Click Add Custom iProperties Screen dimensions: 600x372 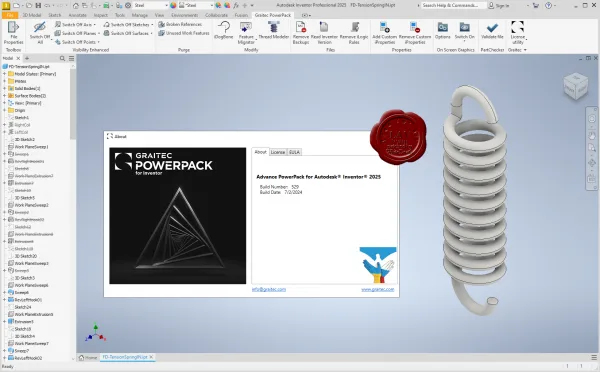point(385,33)
